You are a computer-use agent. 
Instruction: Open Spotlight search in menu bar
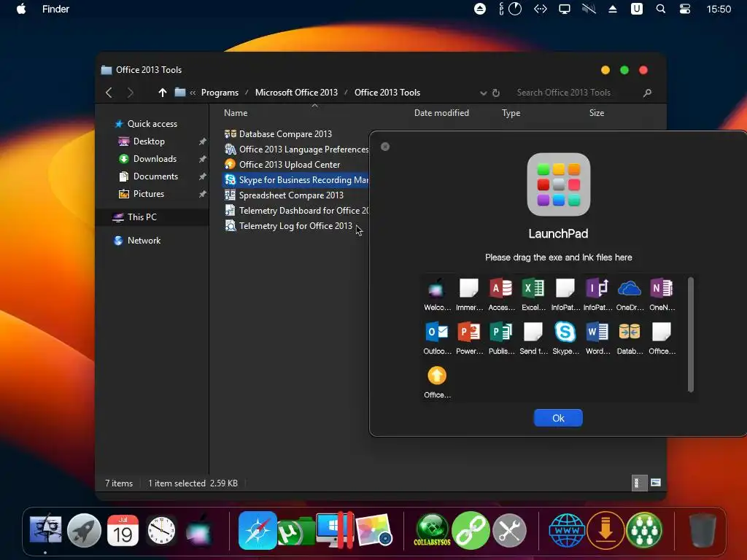click(x=660, y=9)
